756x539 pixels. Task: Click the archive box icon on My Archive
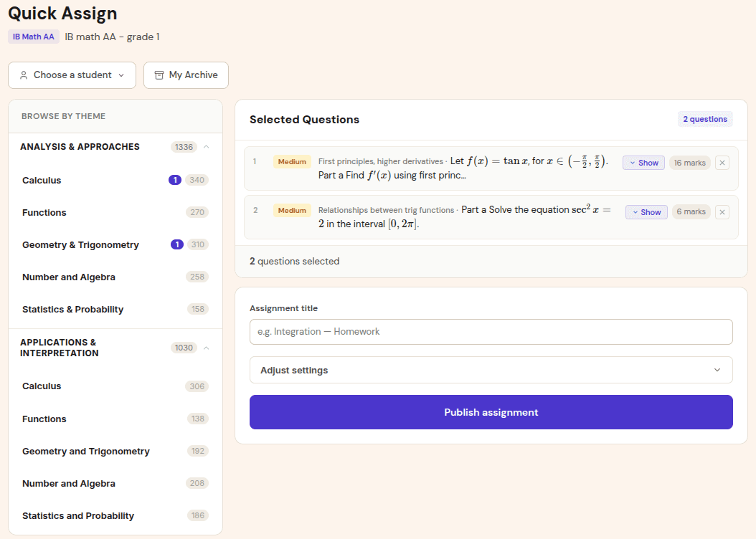[159, 75]
